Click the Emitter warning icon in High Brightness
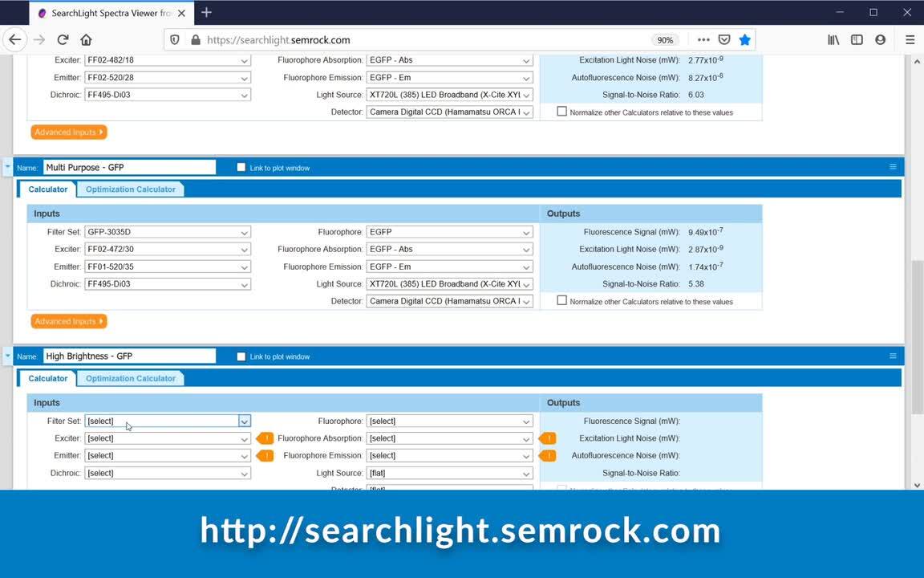Viewport: 924px width, 578px height. pyautogui.click(x=265, y=455)
